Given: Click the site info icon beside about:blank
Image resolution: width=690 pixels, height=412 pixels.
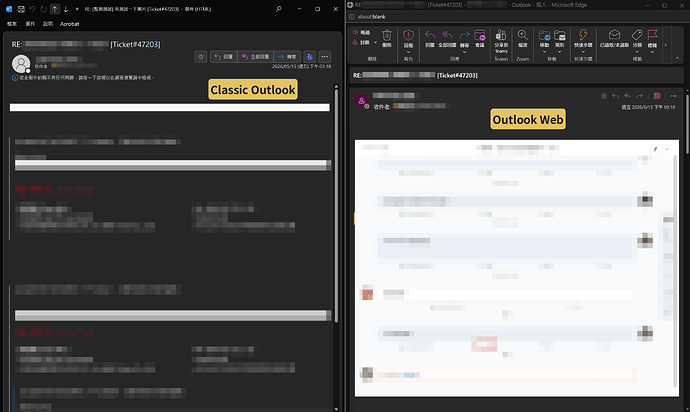Looking at the screenshot, I should tap(352, 17).
